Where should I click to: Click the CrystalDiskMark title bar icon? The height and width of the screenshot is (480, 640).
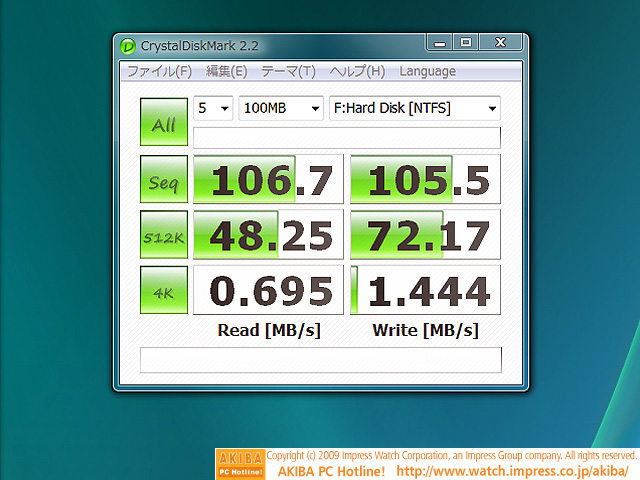128,46
